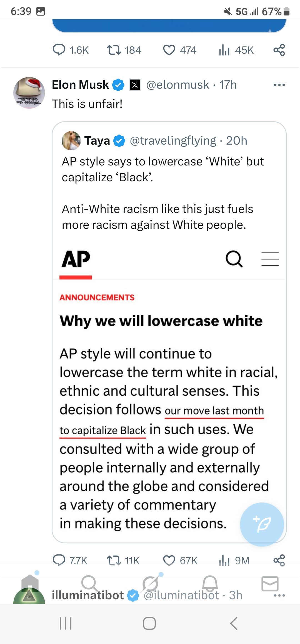Reply to the tweet with 7.7K comments
Image resolution: width=300 pixels, height=644 pixels.
59,561
